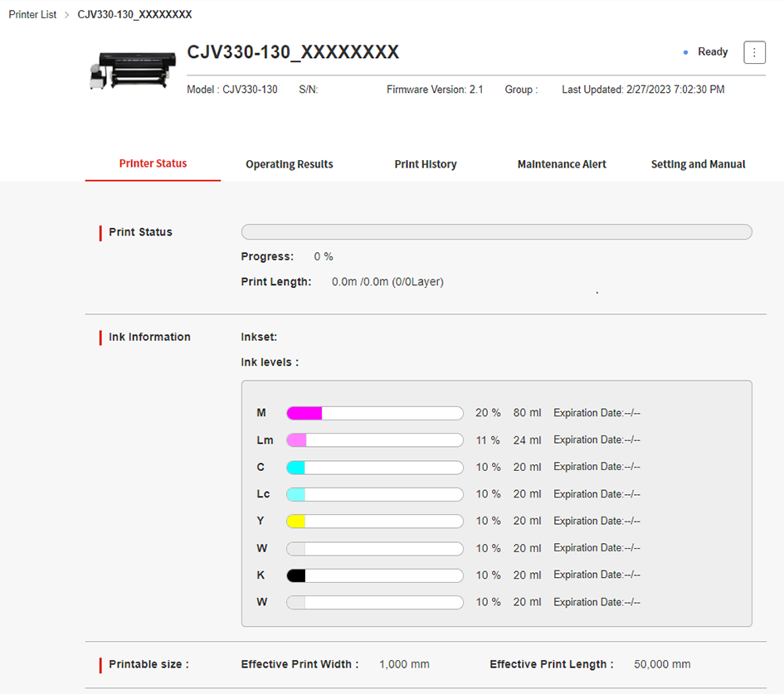Select the black K ink level bar
The width and height of the screenshot is (784, 694).
374,575
